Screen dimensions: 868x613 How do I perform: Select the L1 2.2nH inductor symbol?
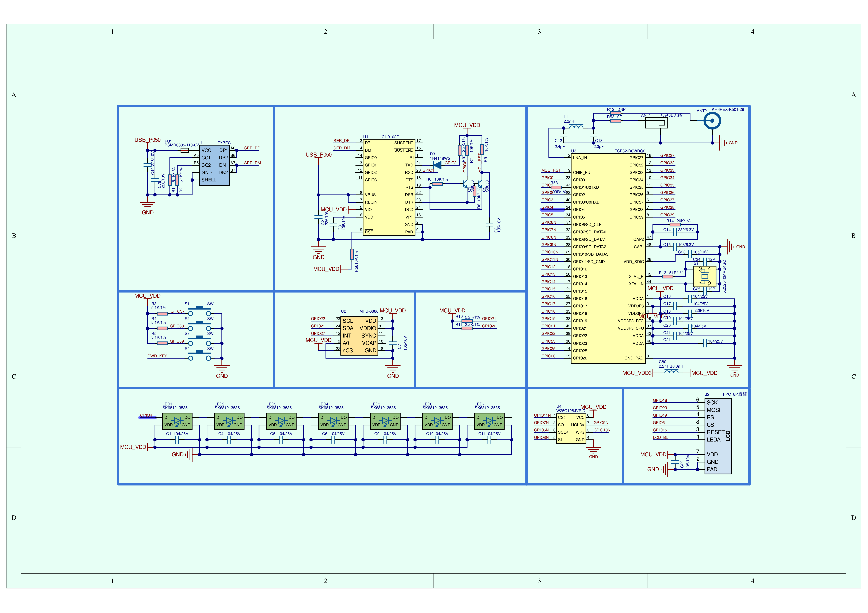(x=576, y=127)
